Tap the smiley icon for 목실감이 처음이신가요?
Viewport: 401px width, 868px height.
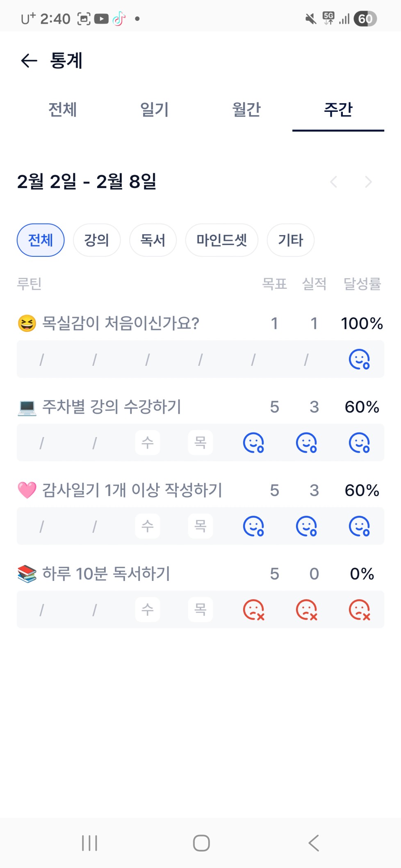[359, 359]
